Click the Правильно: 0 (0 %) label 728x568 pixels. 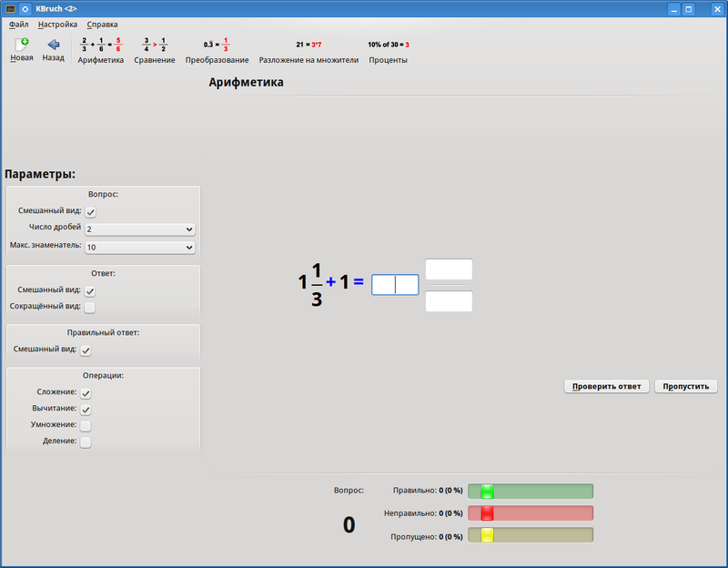(x=428, y=491)
